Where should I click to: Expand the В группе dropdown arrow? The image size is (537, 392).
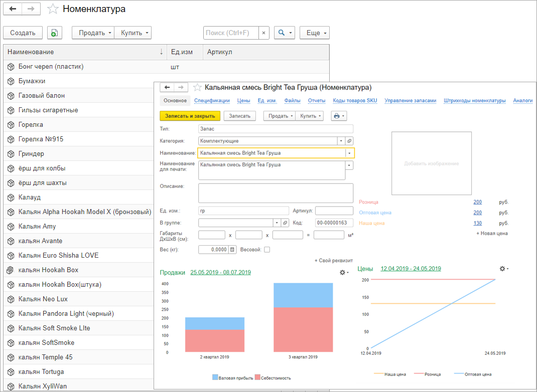277,223
